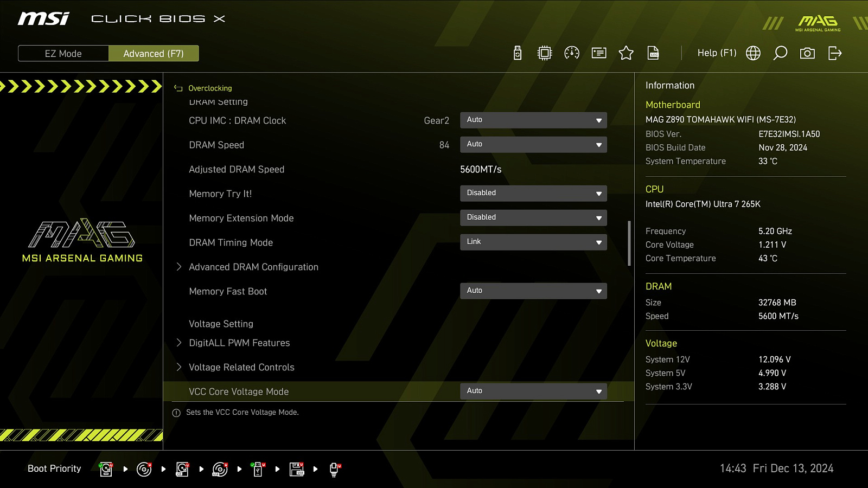Select the USB hard disk boot icon
This screenshot has height=488, width=868.
tap(182, 469)
